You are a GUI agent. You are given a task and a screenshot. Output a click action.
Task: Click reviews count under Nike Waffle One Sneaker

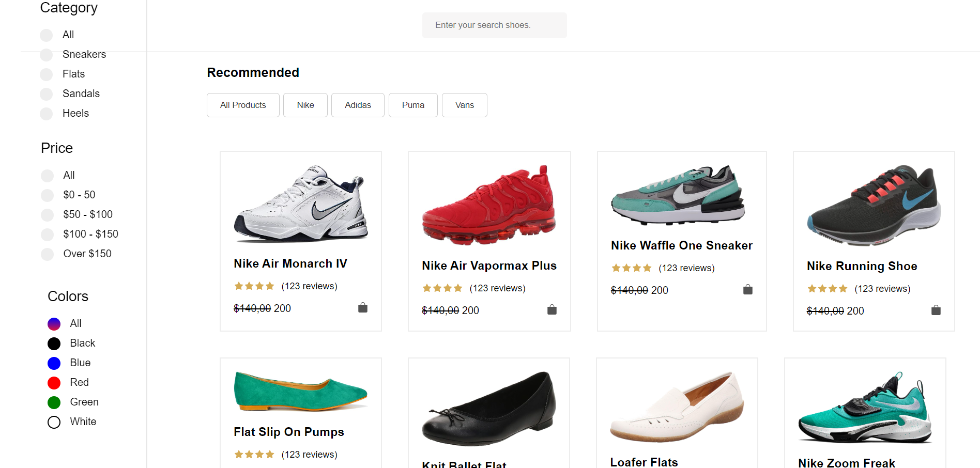click(686, 268)
